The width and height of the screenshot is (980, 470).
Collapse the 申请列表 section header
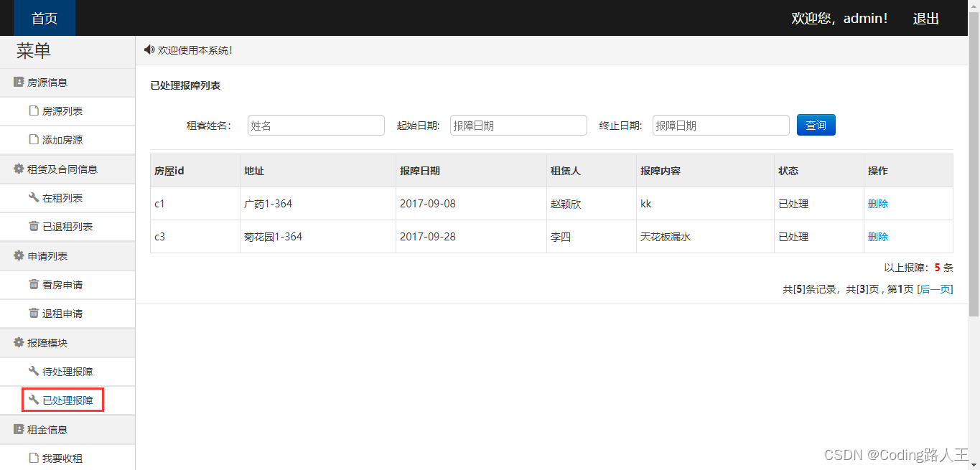coord(67,256)
